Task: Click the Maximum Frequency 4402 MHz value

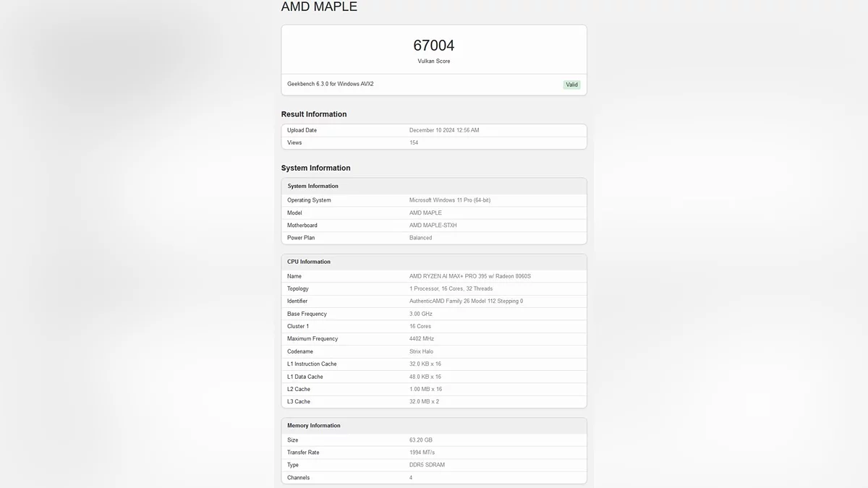Action: pos(422,338)
